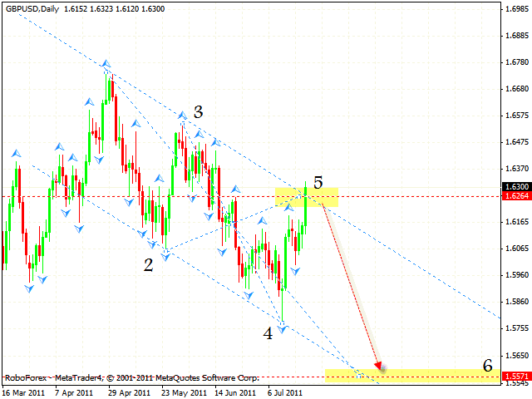Screen dimensions: 532x399
Task: Click the red arrowhead at the 1.5571 target
Action: (x=379, y=367)
